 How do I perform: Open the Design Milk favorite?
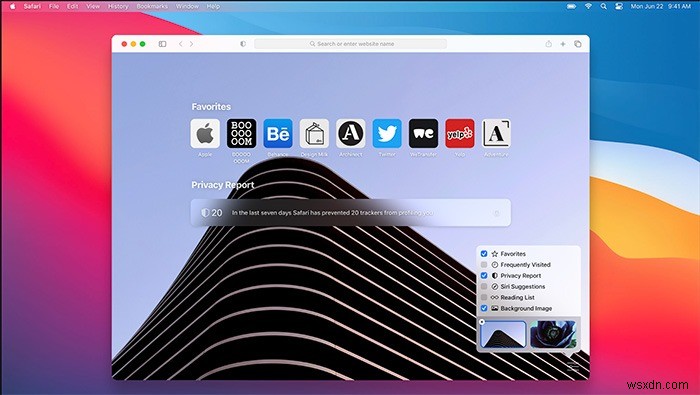(314, 133)
